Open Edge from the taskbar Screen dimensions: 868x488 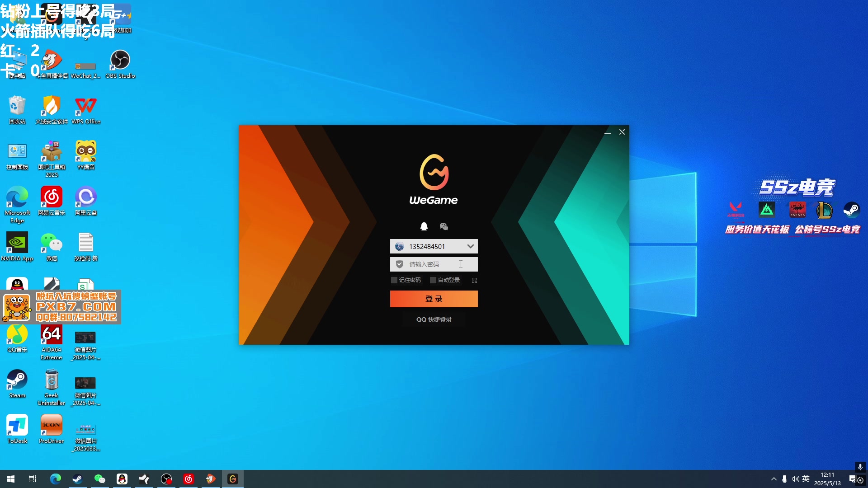[x=55, y=479]
